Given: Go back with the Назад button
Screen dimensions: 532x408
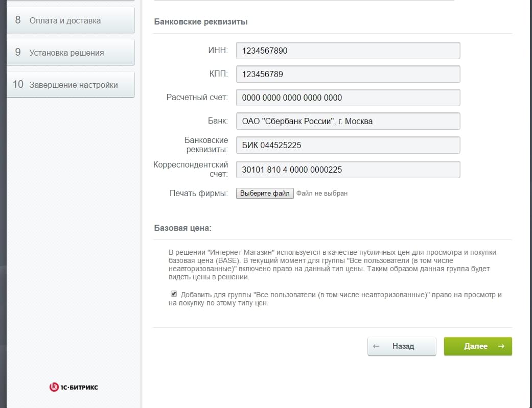Looking at the screenshot, I should (x=402, y=346).
